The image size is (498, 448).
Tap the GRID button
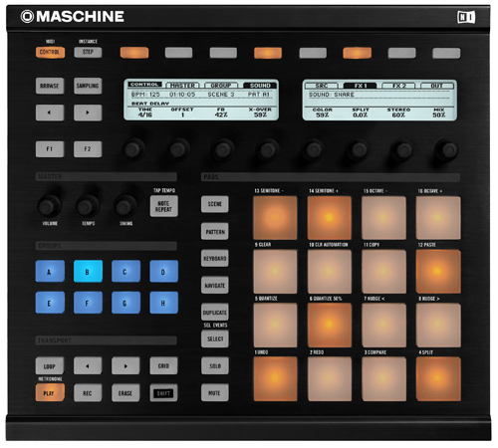[x=163, y=365]
